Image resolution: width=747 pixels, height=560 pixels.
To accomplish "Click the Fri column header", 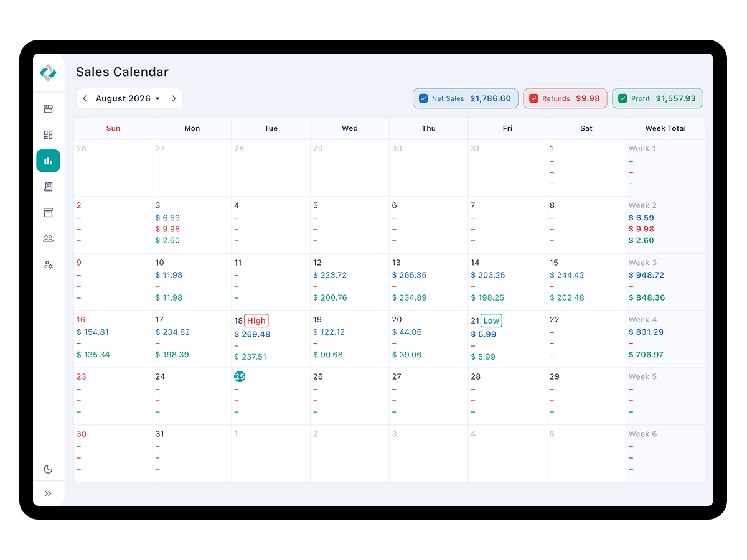I will [x=507, y=128].
